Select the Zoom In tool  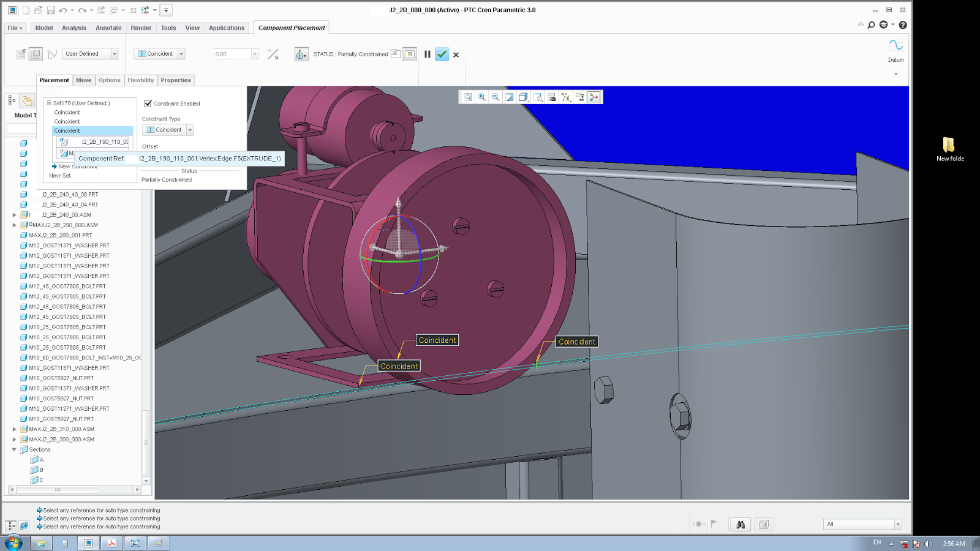click(481, 97)
